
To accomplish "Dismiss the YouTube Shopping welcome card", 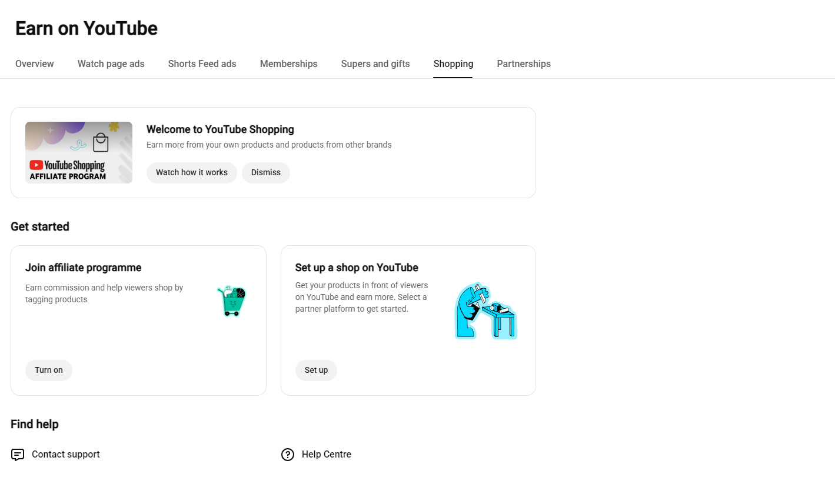I will [x=266, y=172].
